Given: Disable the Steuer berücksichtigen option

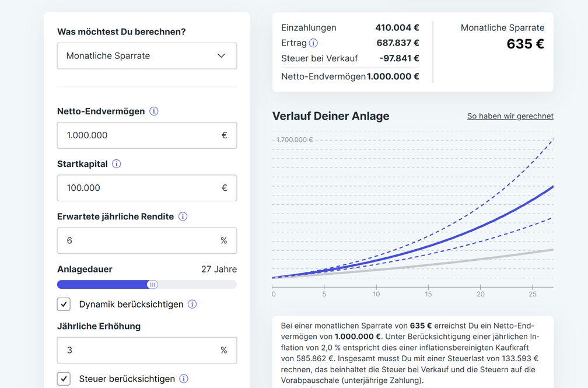Looking at the screenshot, I should (64, 379).
